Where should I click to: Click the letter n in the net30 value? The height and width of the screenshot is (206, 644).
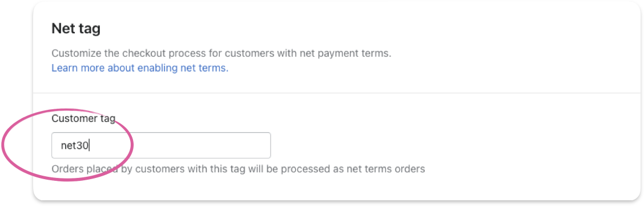click(63, 145)
